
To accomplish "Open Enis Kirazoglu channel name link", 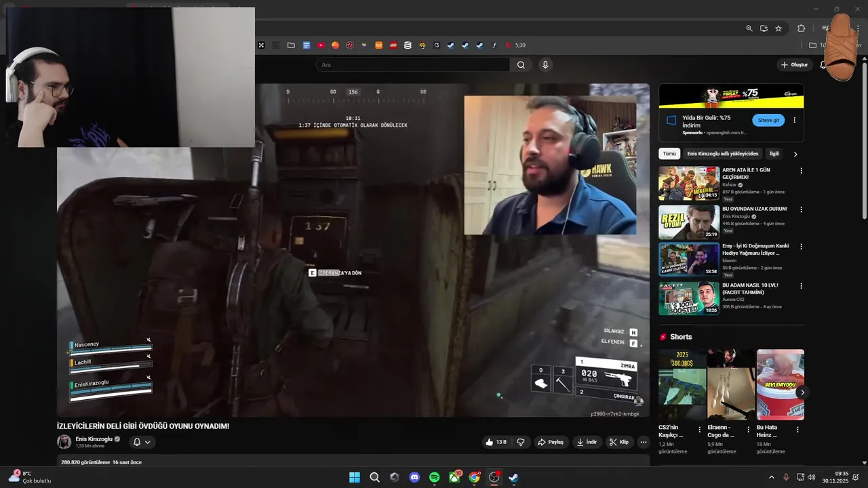I will tap(94, 439).
